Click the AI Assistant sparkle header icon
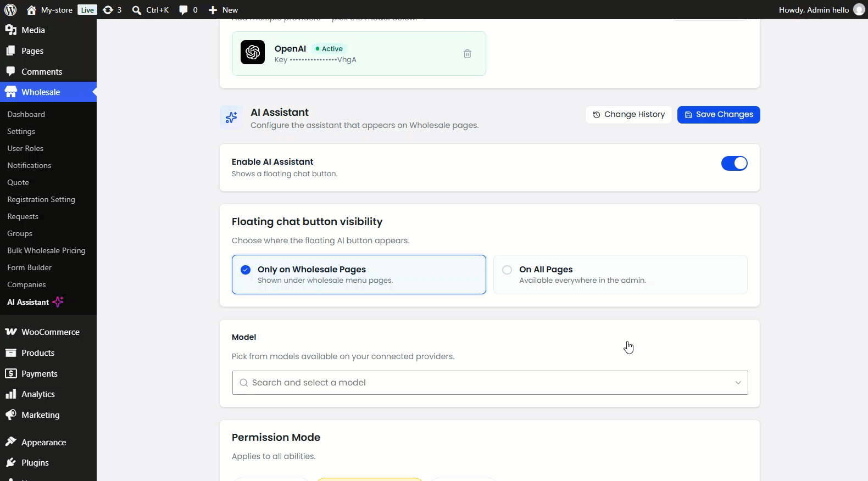 click(x=231, y=117)
